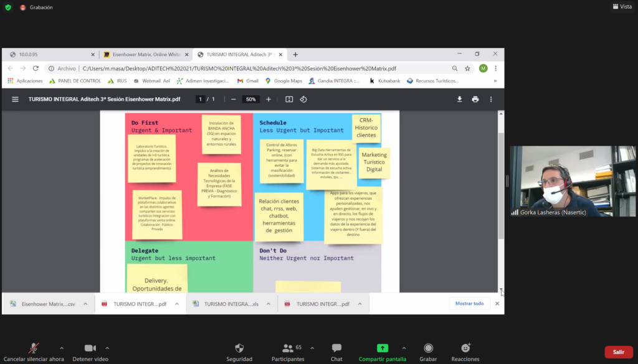Download the PDF with the toolbar download icon

point(460,99)
